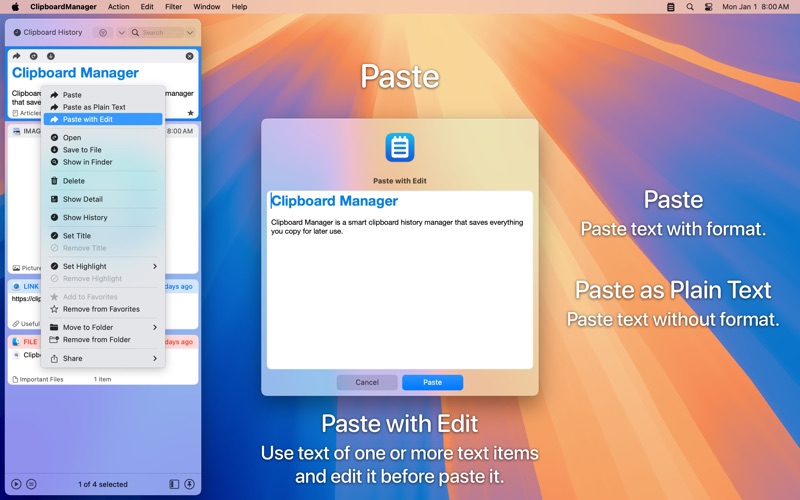Toggle the pin window icon in the bottom bar
Viewport: 800px width, 500px height.
point(189,484)
